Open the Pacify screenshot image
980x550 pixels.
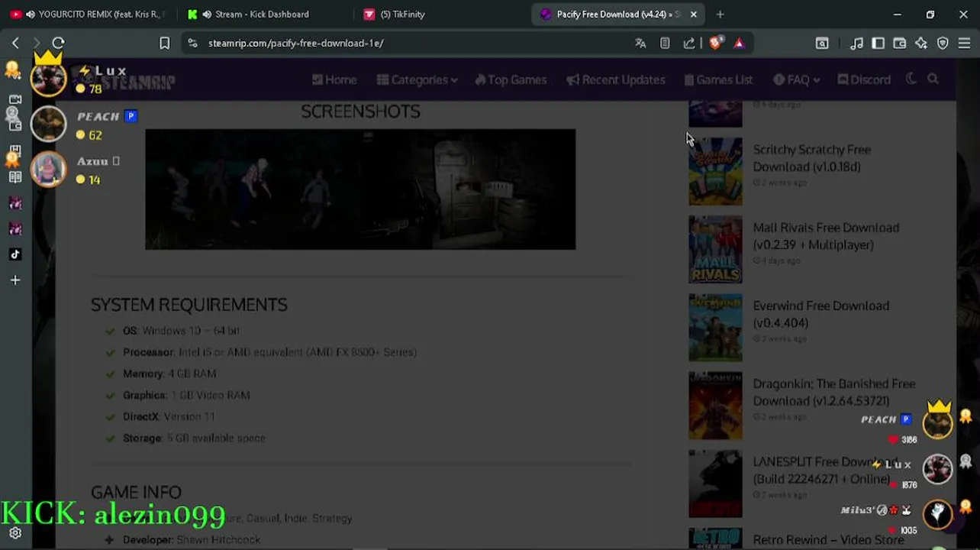tap(360, 189)
